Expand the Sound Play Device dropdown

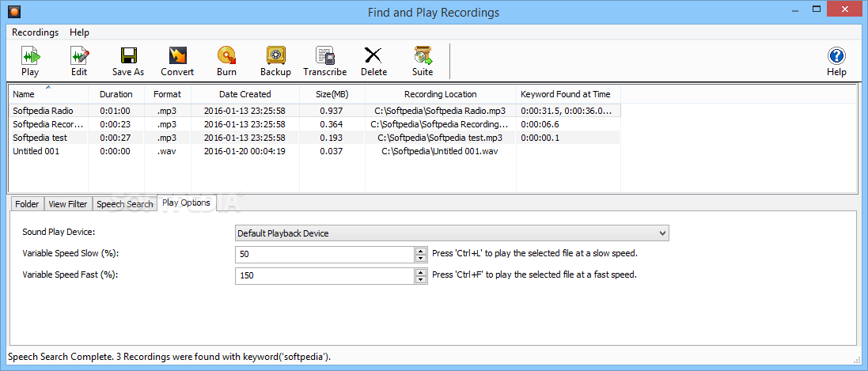pyautogui.click(x=662, y=233)
